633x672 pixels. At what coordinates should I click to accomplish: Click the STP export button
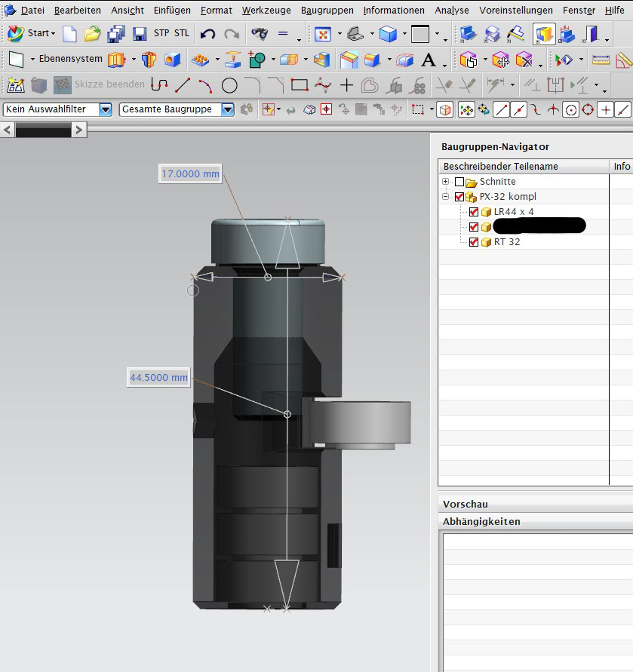pyautogui.click(x=161, y=33)
